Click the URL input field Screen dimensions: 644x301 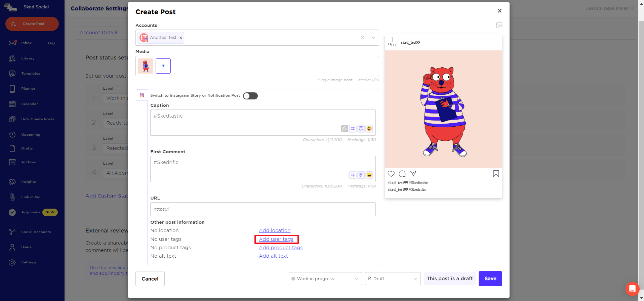[x=263, y=209]
